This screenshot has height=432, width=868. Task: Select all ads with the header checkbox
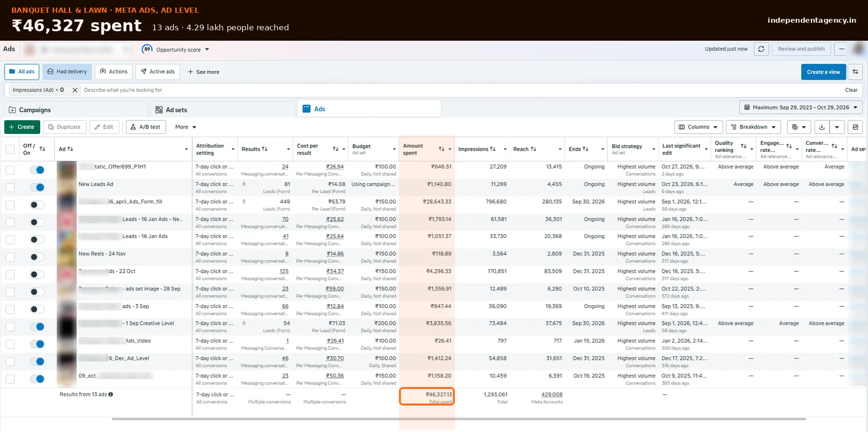[10, 149]
